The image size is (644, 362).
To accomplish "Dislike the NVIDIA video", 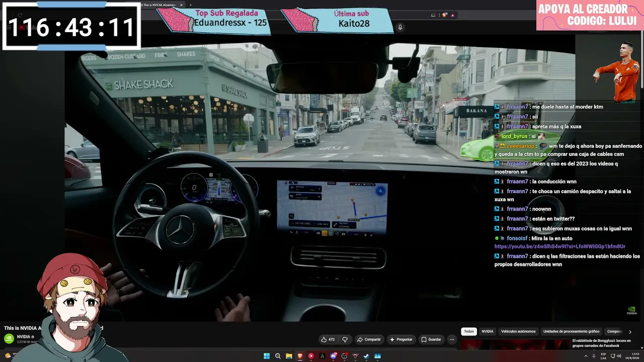I will [345, 339].
